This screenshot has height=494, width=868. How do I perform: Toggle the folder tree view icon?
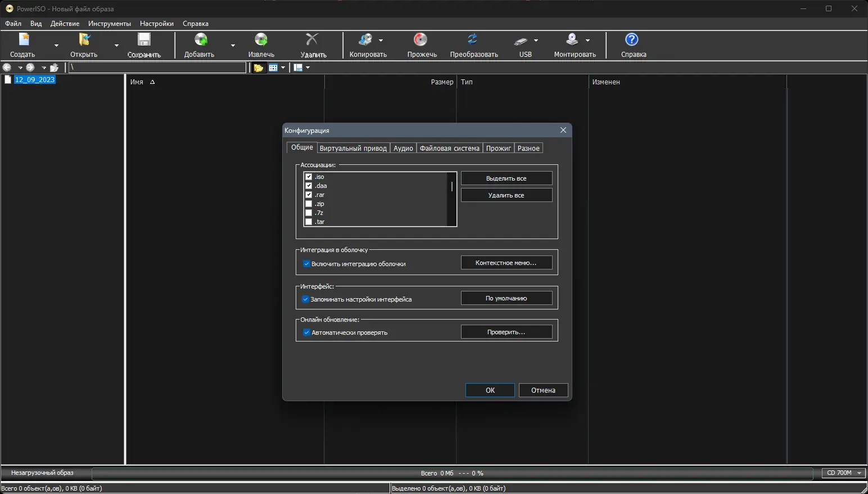point(259,68)
